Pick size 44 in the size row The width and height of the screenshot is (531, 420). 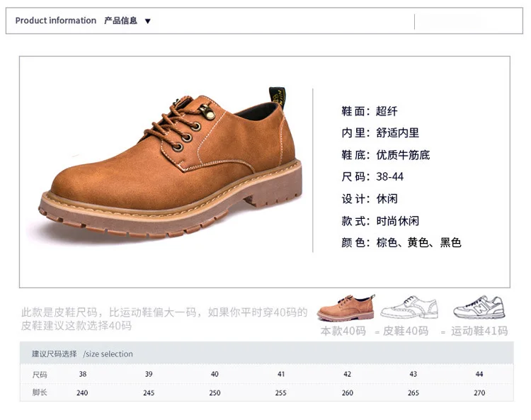pyautogui.click(x=479, y=374)
